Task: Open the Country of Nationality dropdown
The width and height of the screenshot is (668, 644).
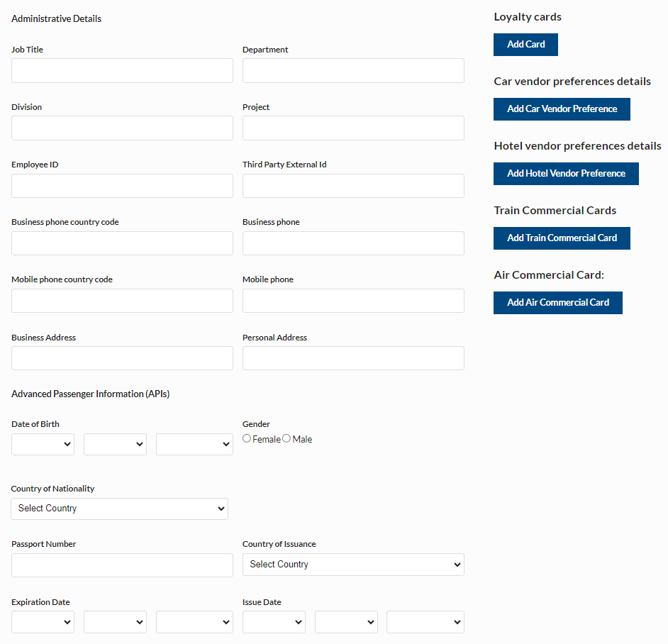Action: pos(119,509)
